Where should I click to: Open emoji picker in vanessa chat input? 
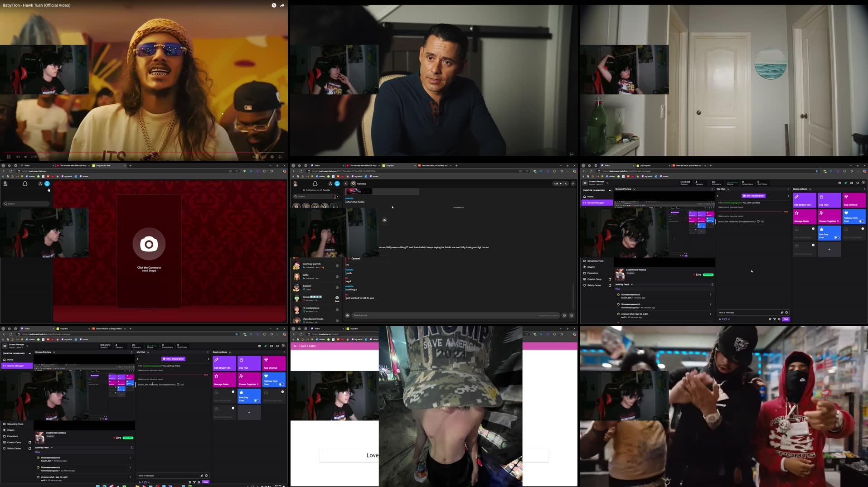564,315
